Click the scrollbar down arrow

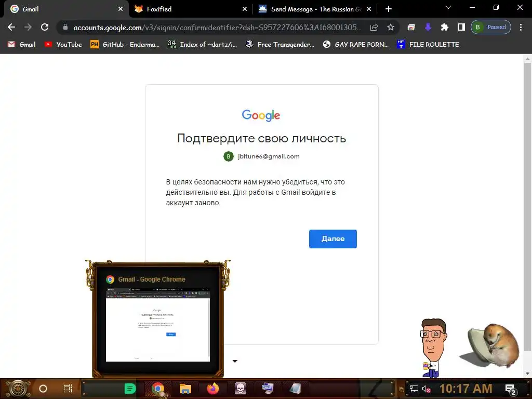[527, 374]
